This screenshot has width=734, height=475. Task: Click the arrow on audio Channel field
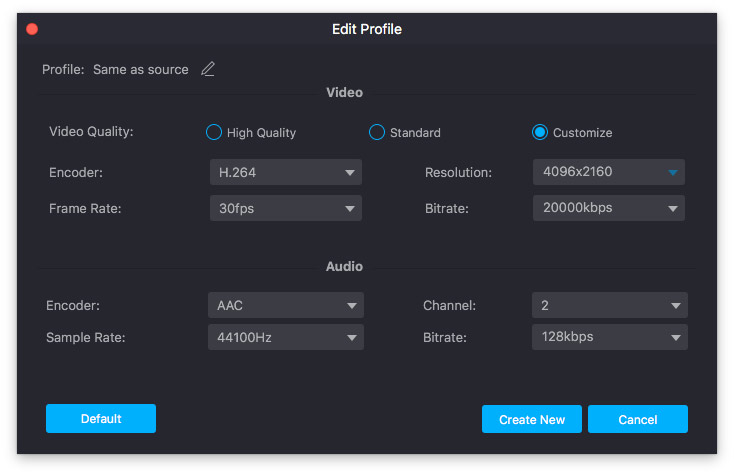click(x=676, y=306)
